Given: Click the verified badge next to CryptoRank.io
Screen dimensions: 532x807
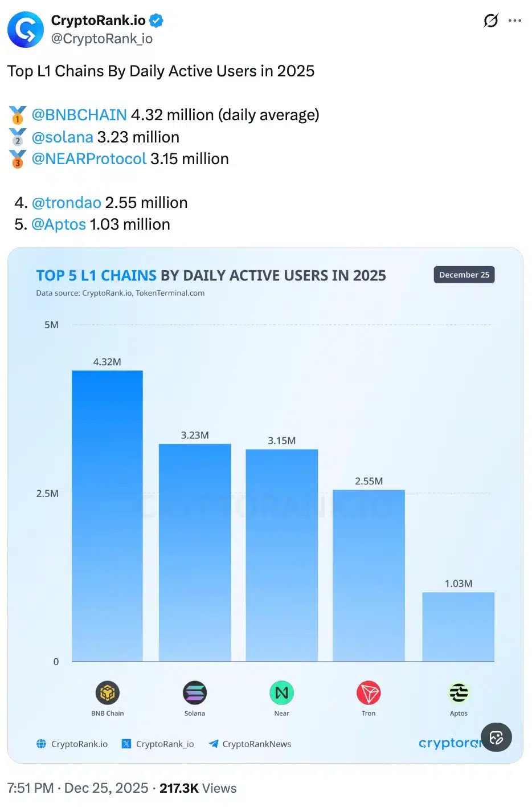Looking at the screenshot, I should click(155, 20).
